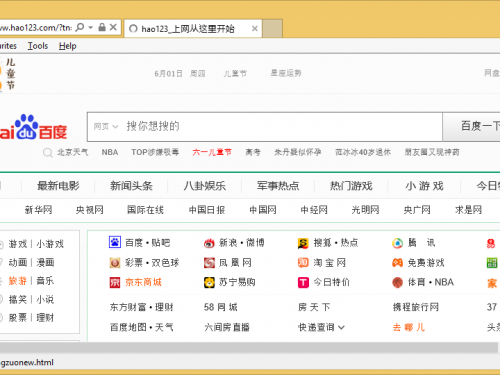Screen dimensions: 500x375
Task: Expand the 快递查询 dropdown arrow
Action: [x=341, y=328]
